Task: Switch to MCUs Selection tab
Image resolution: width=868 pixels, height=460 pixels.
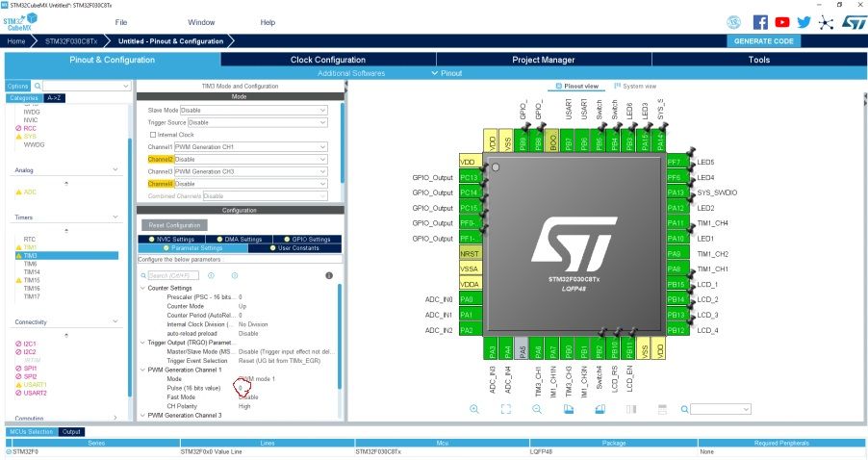Action: click(x=32, y=432)
